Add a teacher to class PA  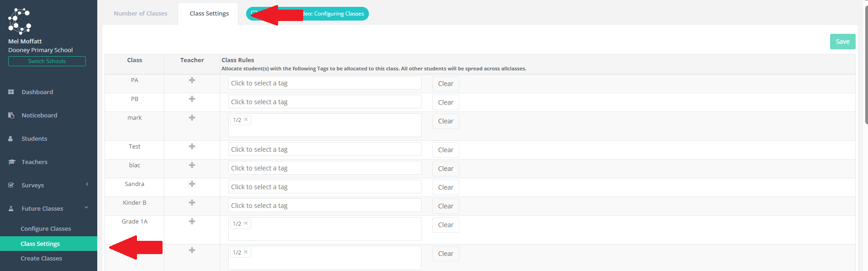click(192, 80)
